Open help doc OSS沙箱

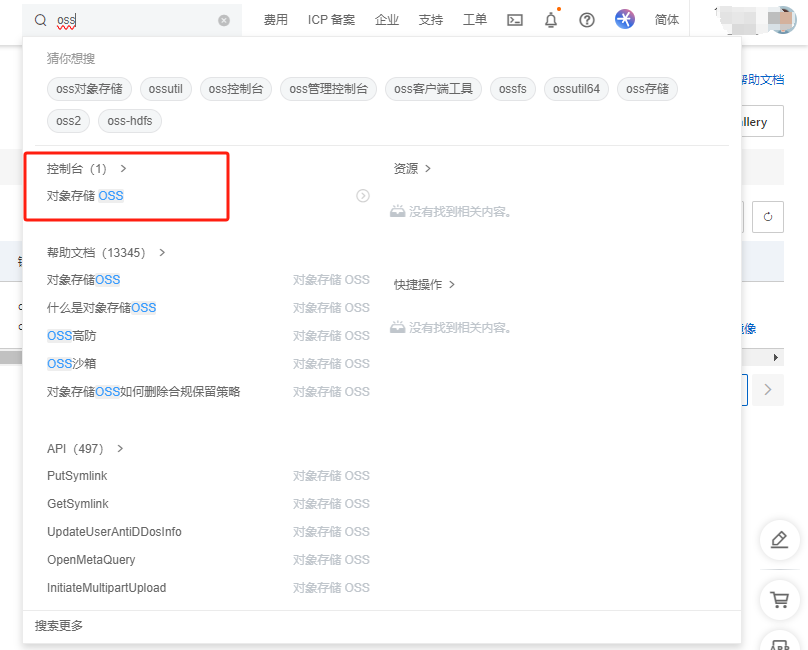(x=72, y=363)
